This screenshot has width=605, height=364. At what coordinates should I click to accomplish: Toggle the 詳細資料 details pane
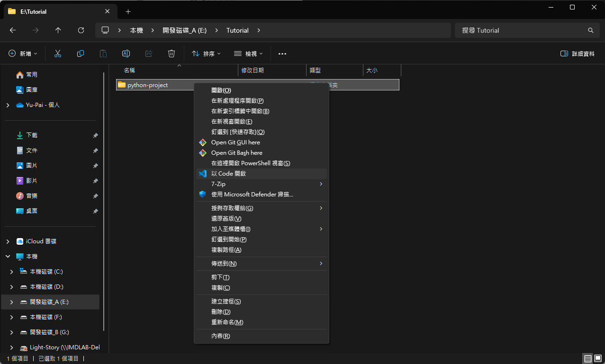(x=577, y=53)
